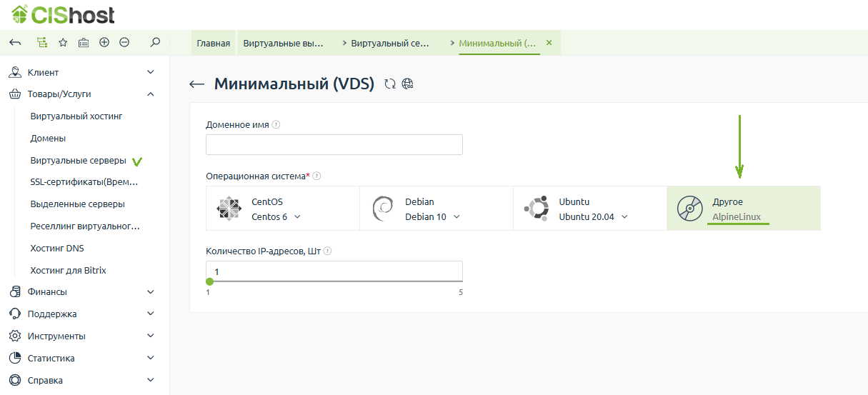Click the tree menu view icon

42,43
